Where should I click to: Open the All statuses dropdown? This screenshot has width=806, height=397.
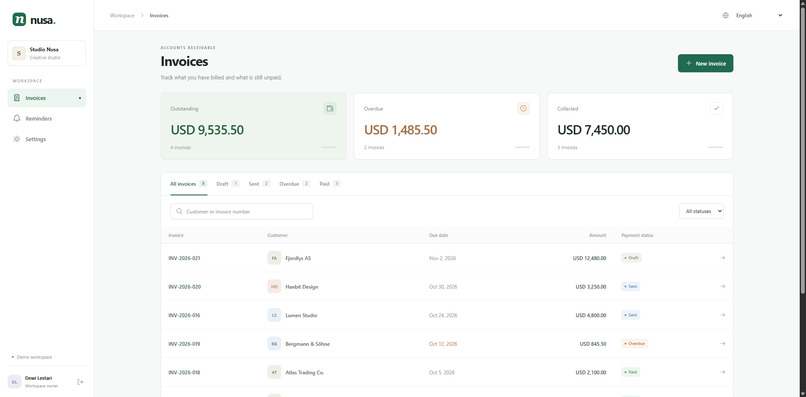701,211
